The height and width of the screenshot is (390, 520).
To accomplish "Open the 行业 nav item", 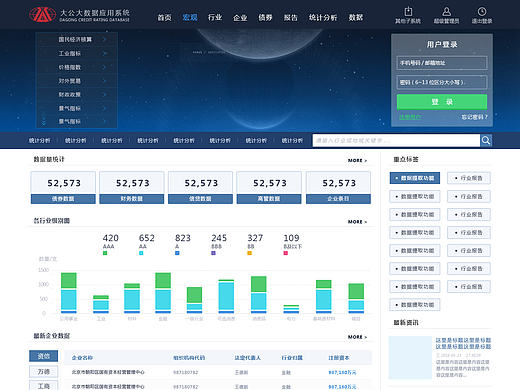I will pos(215,17).
